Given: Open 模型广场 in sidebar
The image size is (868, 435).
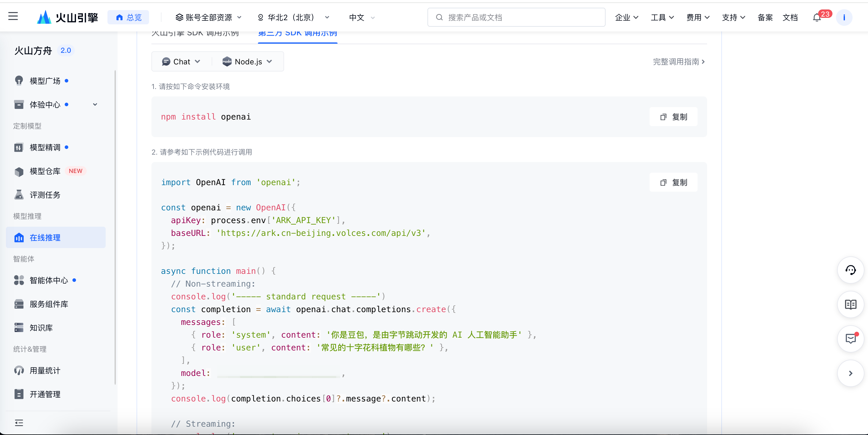Looking at the screenshot, I should point(45,81).
